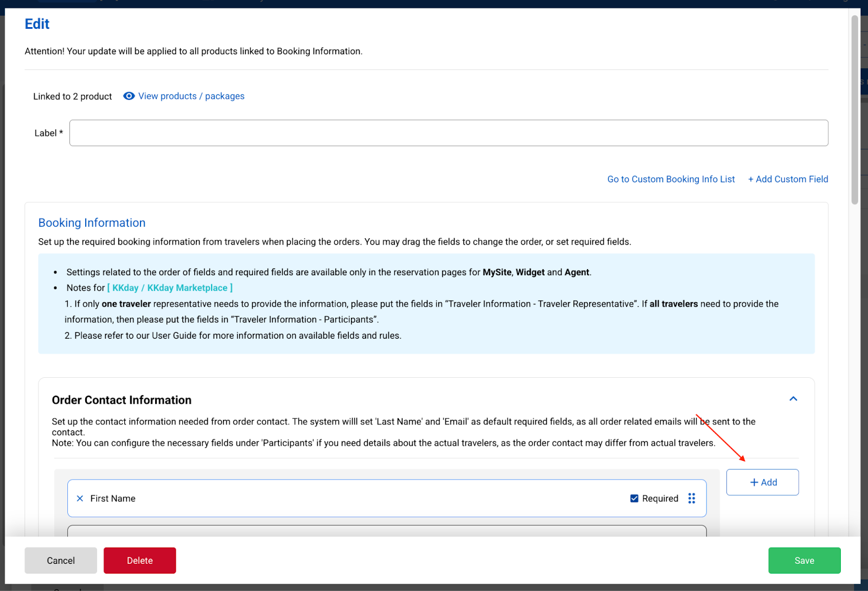Click Go to Custom Booking Info List
Screen dimensions: 868x591
(671, 179)
